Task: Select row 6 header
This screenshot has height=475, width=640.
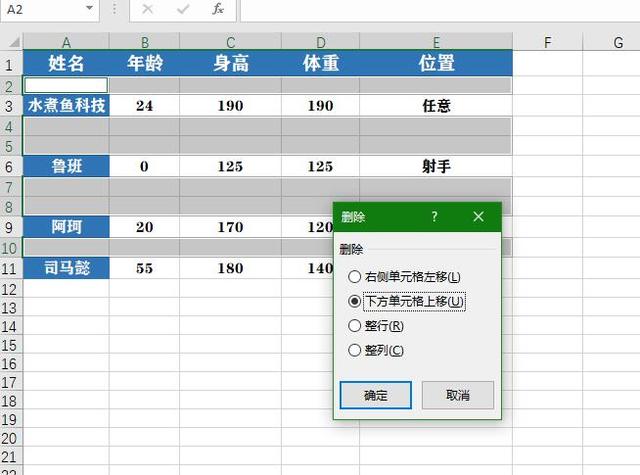Action: pos(9,166)
